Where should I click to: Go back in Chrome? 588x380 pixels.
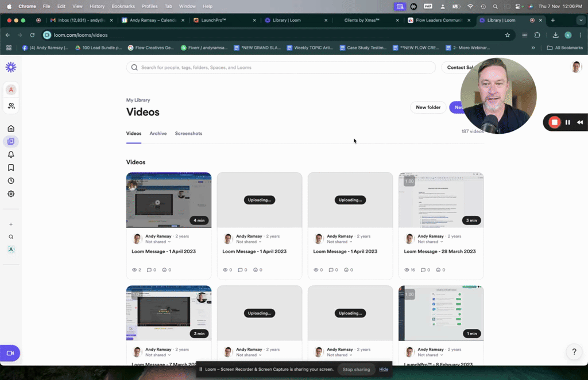tap(8, 35)
